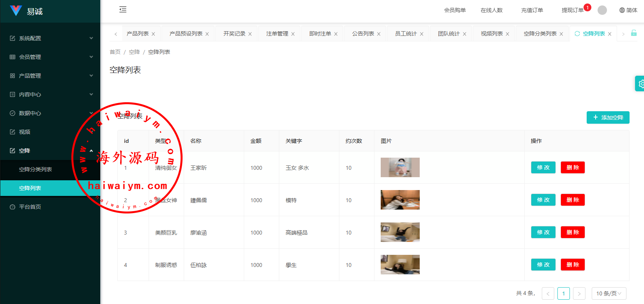
Task: Open the 提现订单 link with notification badge
Action: (x=572, y=10)
